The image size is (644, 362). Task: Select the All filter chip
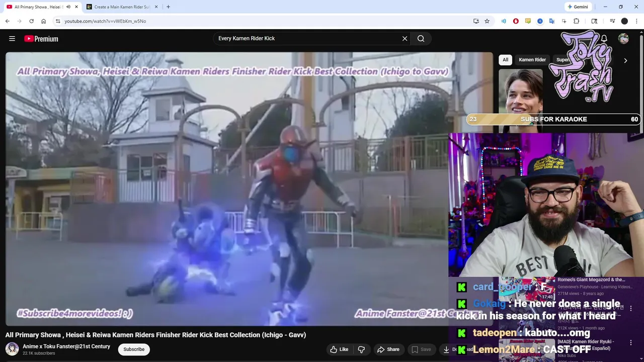[505, 60]
